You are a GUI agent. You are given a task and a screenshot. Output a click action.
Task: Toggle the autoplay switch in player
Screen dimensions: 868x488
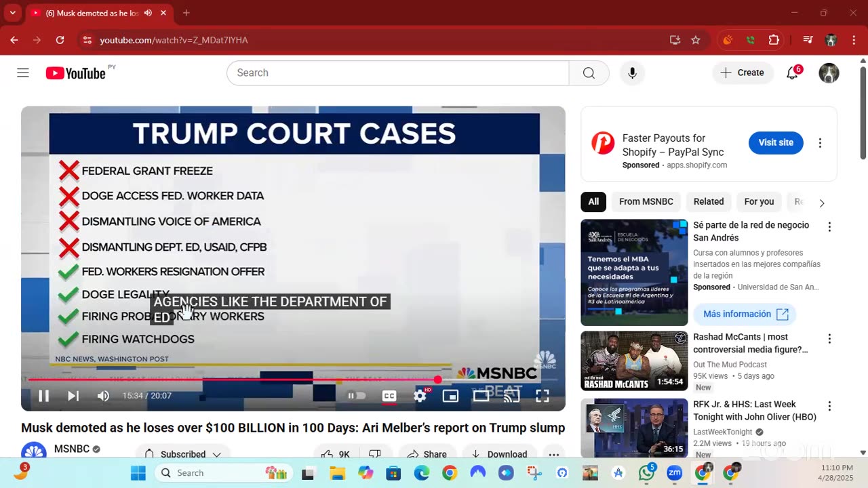click(x=357, y=396)
